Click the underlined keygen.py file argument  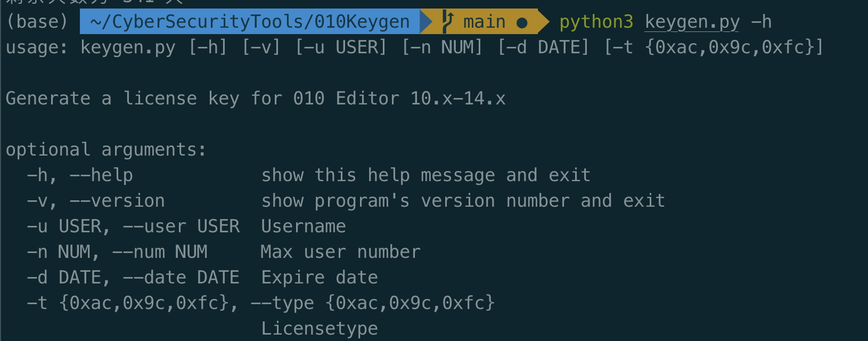pos(692,22)
